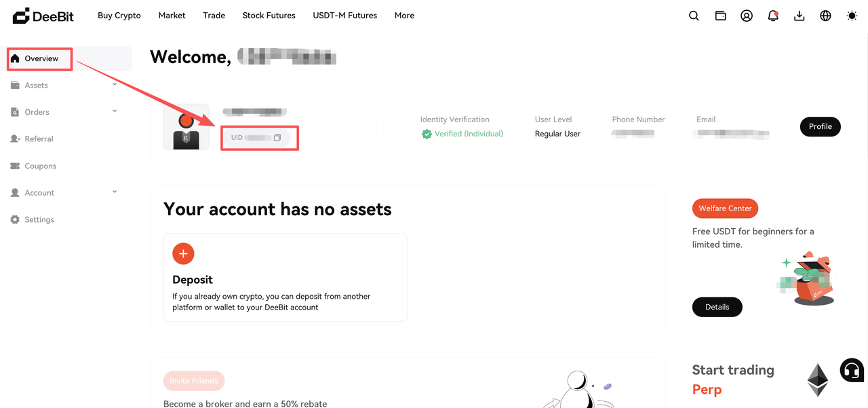Open the customer support headset icon
The height and width of the screenshot is (408, 868).
pyautogui.click(x=852, y=371)
